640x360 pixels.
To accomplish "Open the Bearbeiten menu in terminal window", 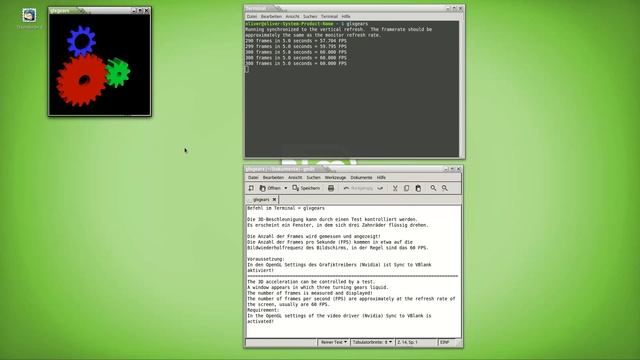I will click(x=271, y=16).
